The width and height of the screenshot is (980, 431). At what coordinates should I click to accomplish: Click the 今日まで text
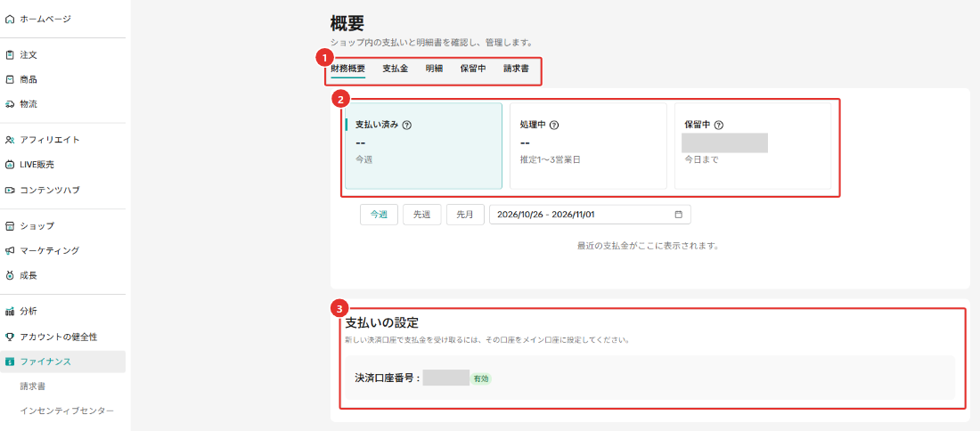pyautogui.click(x=701, y=159)
